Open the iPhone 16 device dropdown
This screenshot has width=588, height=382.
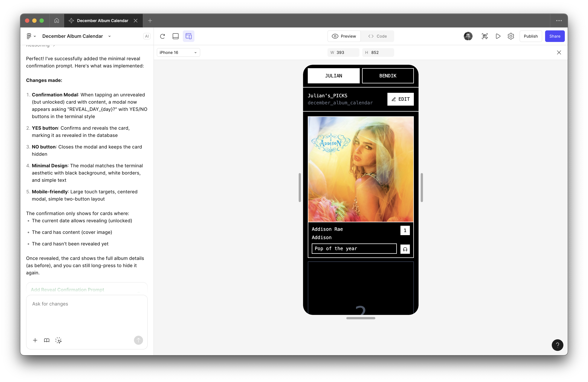tap(178, 53)
